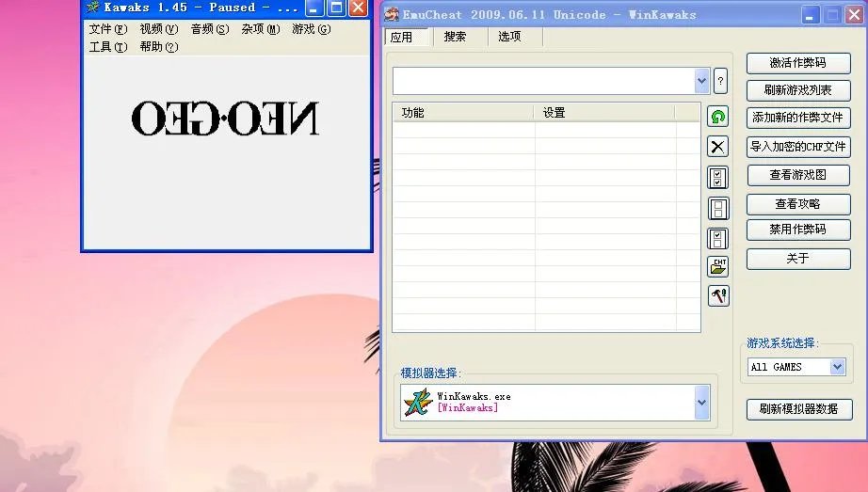Close the EmuCheat window
868x492 pixels.
coord(854,15)
